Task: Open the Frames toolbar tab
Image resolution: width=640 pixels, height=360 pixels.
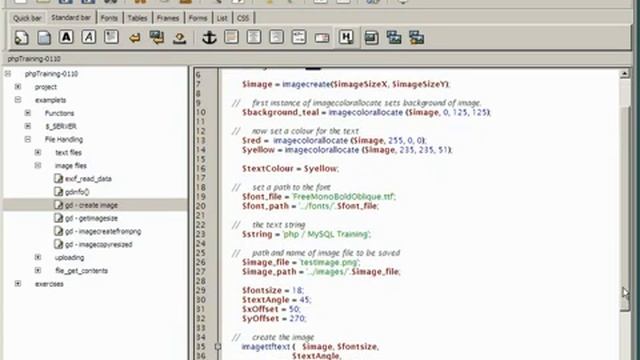Action: [168, 18]
